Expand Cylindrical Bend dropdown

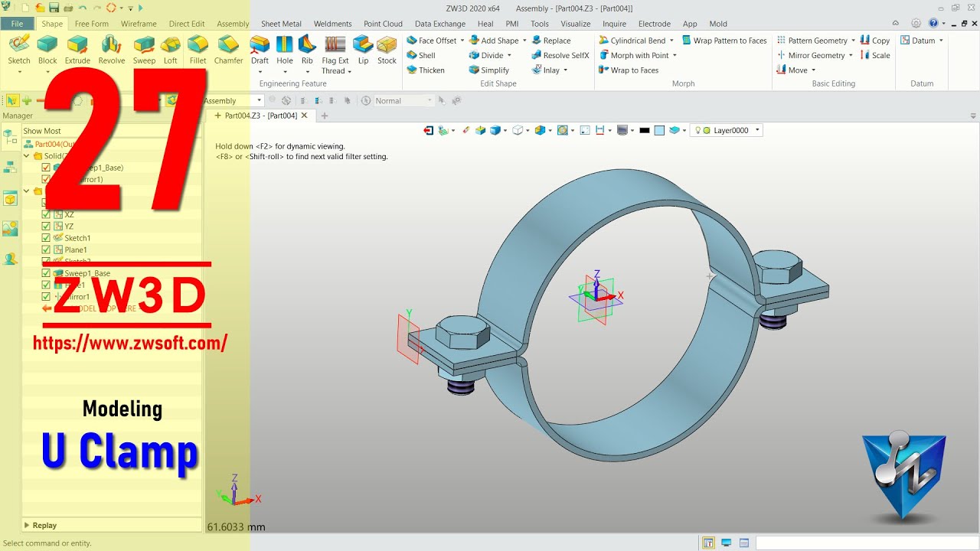(671, 41)
